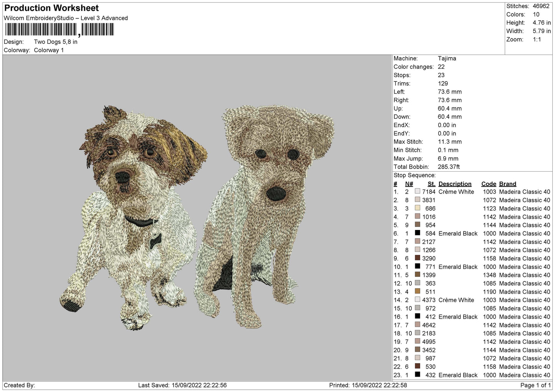Click stitch count '7184' in row 1

click(429, 192)
